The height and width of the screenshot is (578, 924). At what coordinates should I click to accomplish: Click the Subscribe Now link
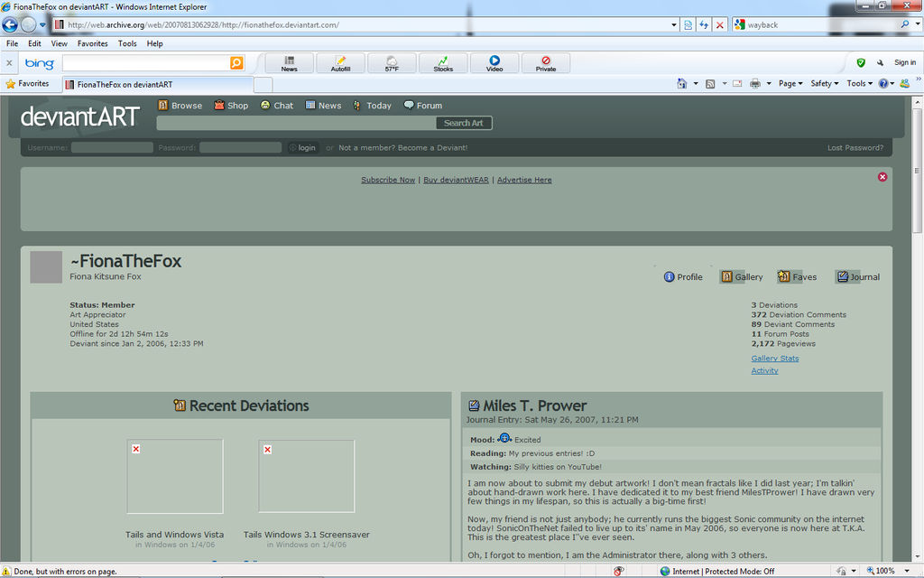[x=388, y=180]
